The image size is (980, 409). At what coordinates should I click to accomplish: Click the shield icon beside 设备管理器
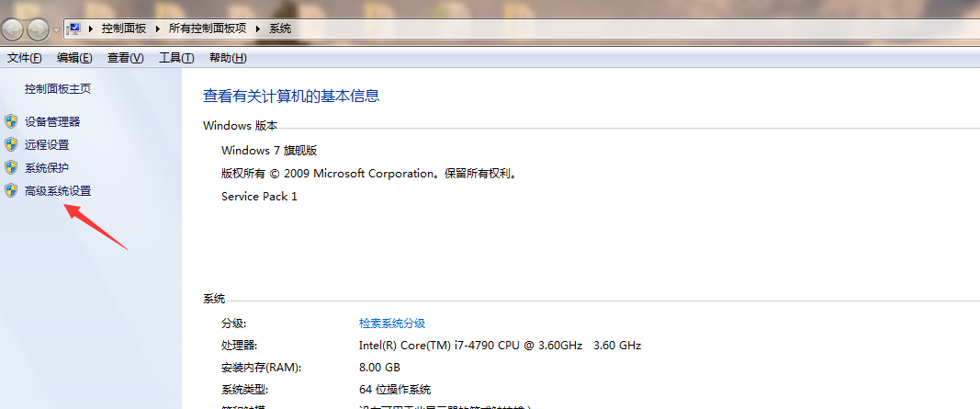tap(11, 121)
